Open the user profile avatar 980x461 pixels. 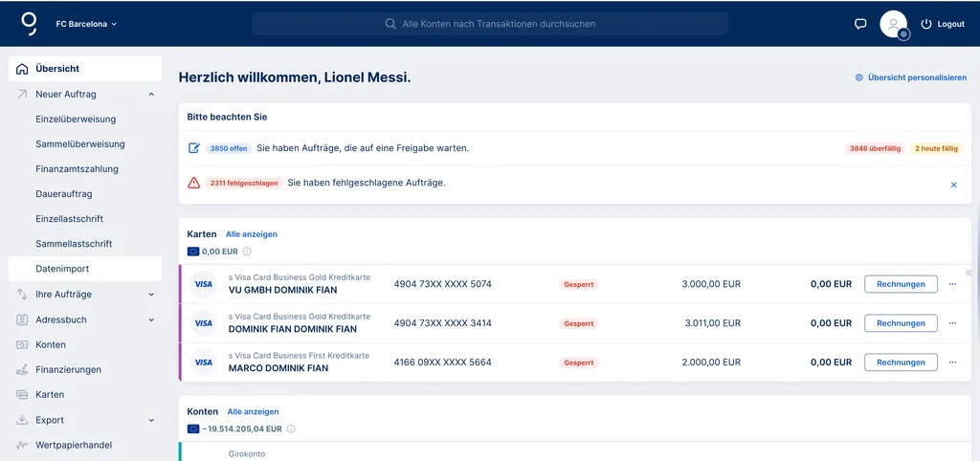[x=893, y=24]
